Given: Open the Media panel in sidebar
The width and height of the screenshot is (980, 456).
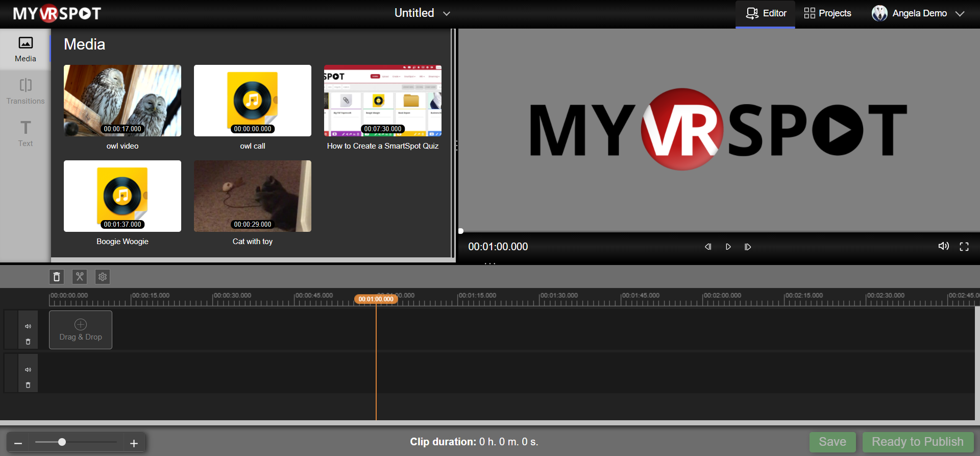Looking at the screenshot, I should [x=26, y=50].
